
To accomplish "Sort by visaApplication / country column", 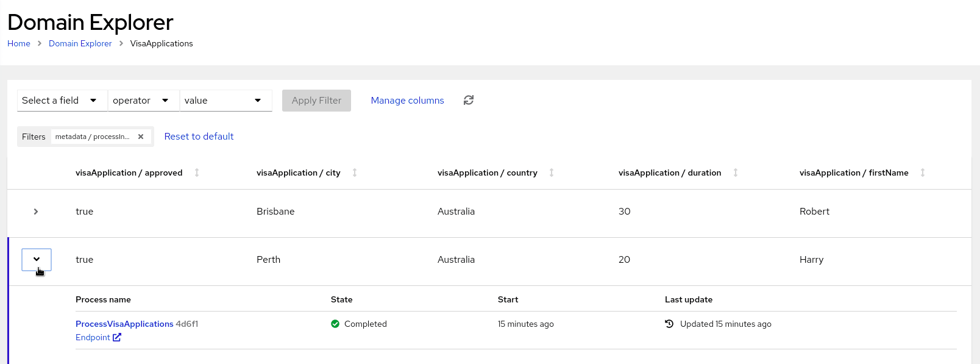I will 552,173.
